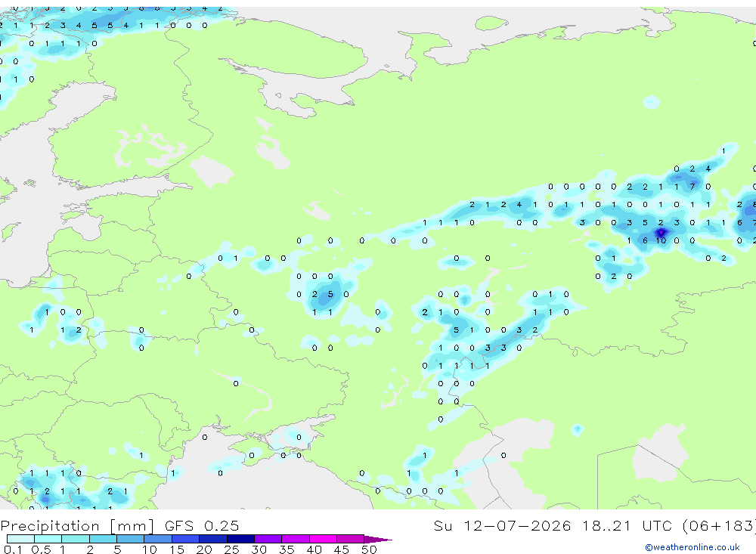The image size is (756, 554).
Task: Click the 'GFS 0.25' model label
Action: pyautogui.click(x=202, y=525)
